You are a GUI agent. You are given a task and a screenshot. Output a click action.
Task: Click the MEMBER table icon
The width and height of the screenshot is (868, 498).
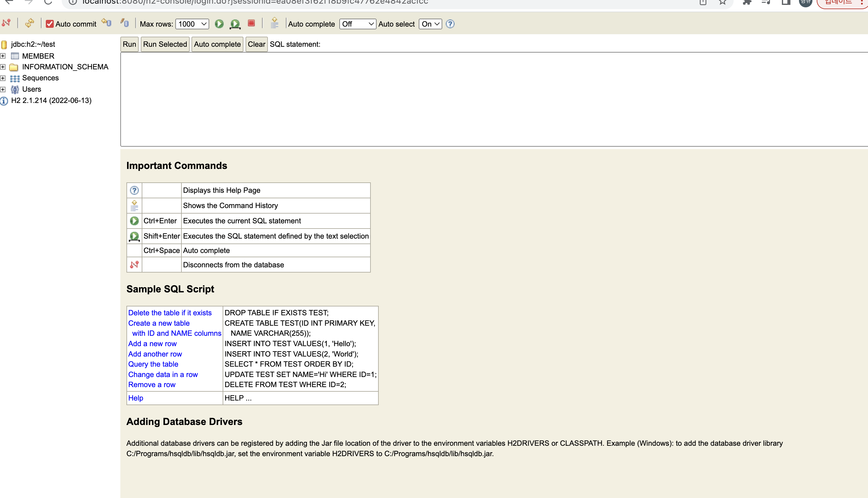[x=15, y=56]
